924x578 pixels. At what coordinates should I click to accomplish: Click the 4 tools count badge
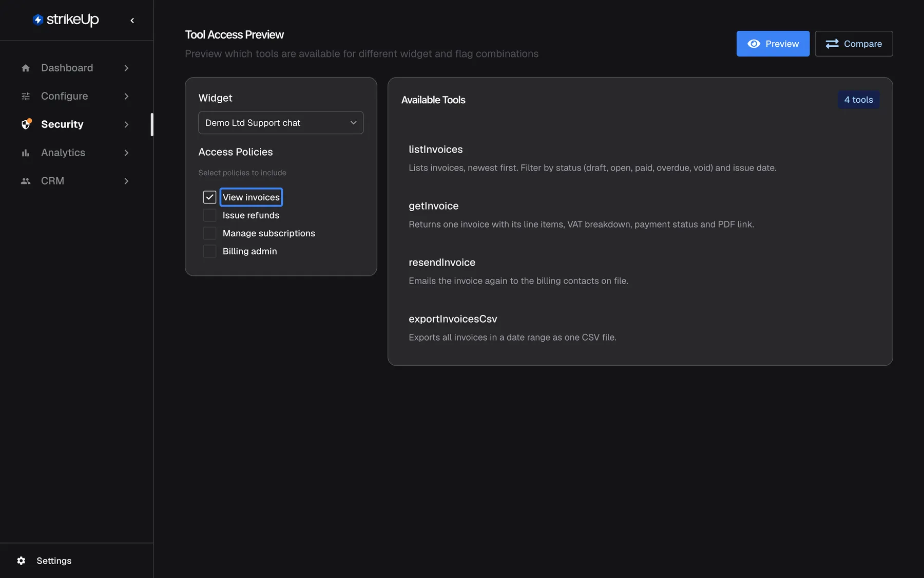click(858, 100)
